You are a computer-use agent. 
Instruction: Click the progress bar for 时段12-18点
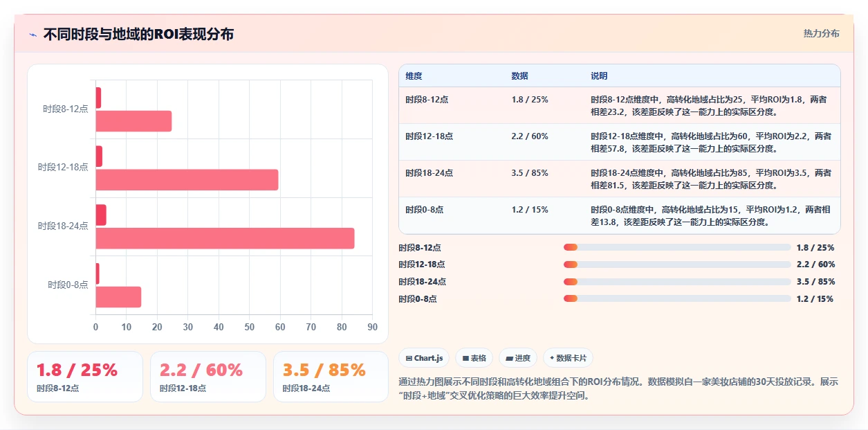tap(677, 265)
